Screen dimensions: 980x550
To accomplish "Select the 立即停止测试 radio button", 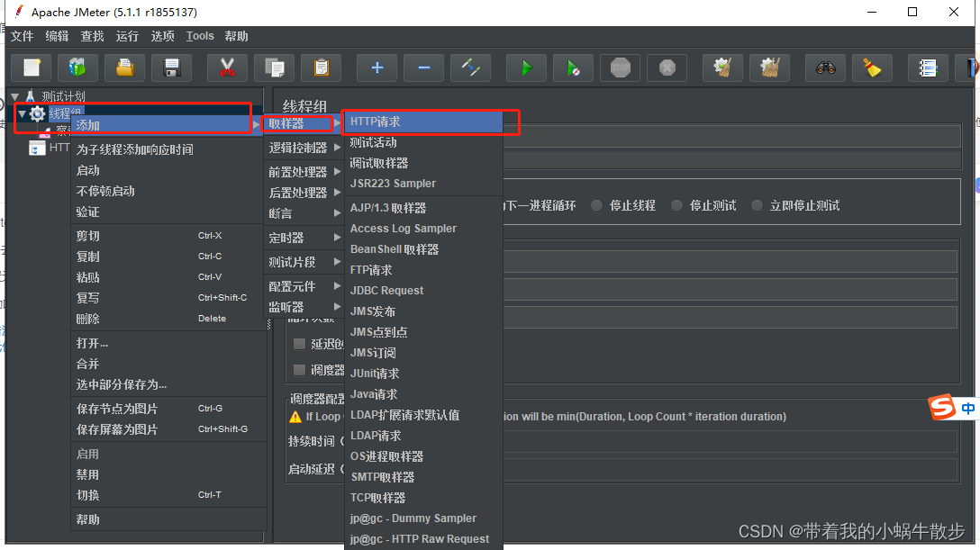I will (x=757, y=205).
